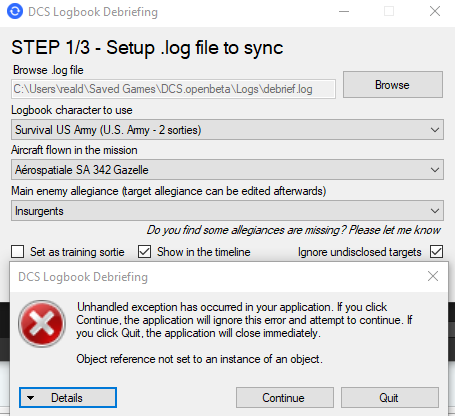This screenshot has height=416, width=455.
Task: Minimize the DCS Logbook Debriefing window
Action: 344,12
